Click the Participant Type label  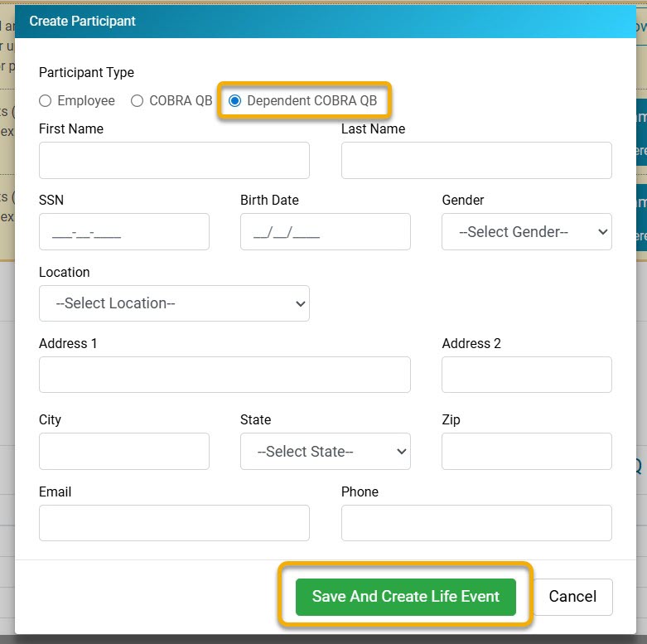pos(86,73)
